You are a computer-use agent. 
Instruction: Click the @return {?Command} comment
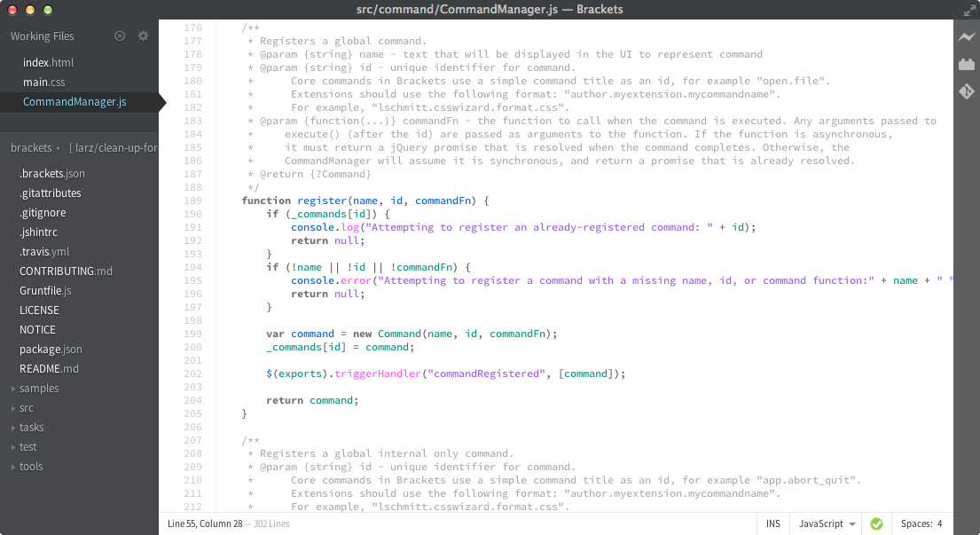pyautogui.click(x=316, y=175)
